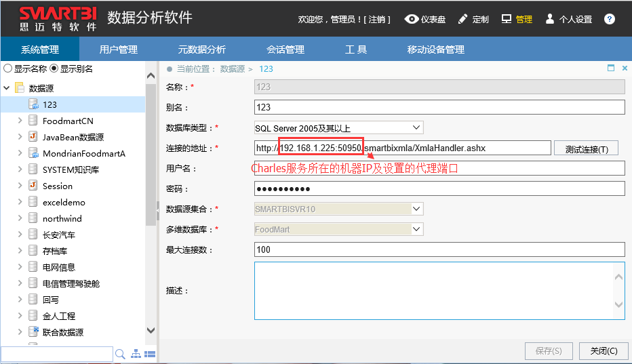The image size is (632, 364).
Task: Click the 回写 database icon
Action: (x=33, y=299)
